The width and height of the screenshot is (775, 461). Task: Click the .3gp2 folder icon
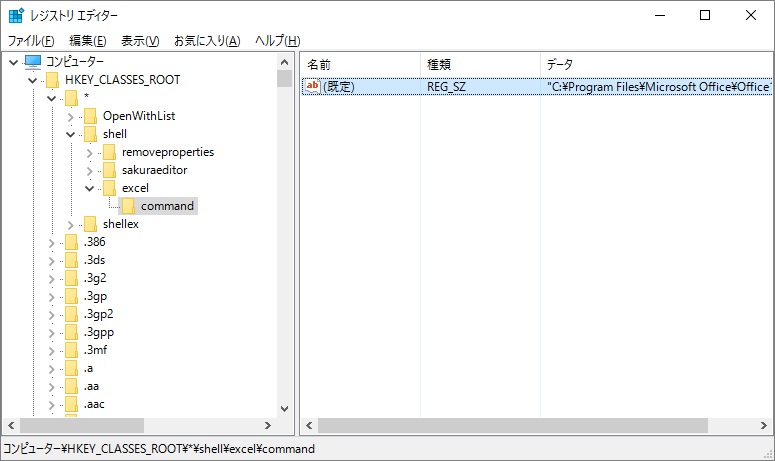click(72, 314)
